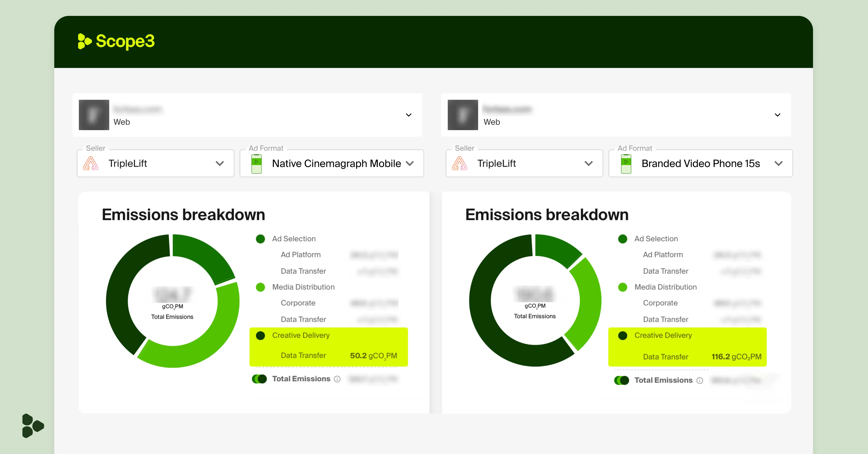Click the info icon next to left Total Emissions
868x454 pixels.
click(x=337, y=379)
